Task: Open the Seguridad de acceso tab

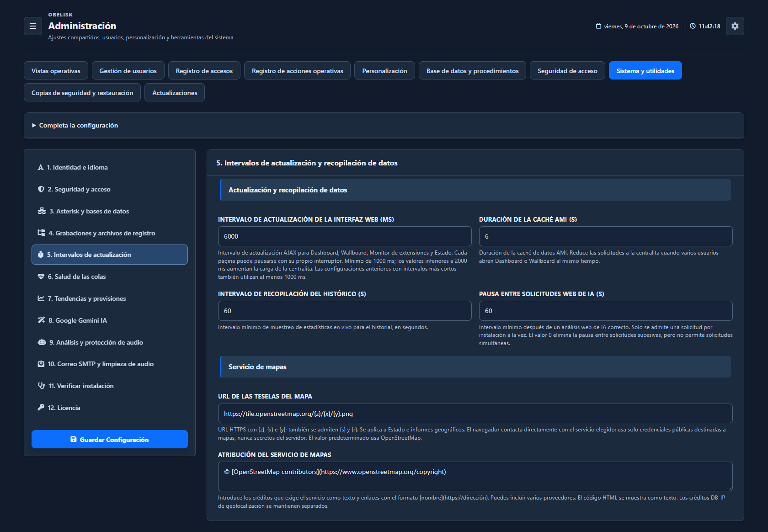Action: (x=567, y=71)
